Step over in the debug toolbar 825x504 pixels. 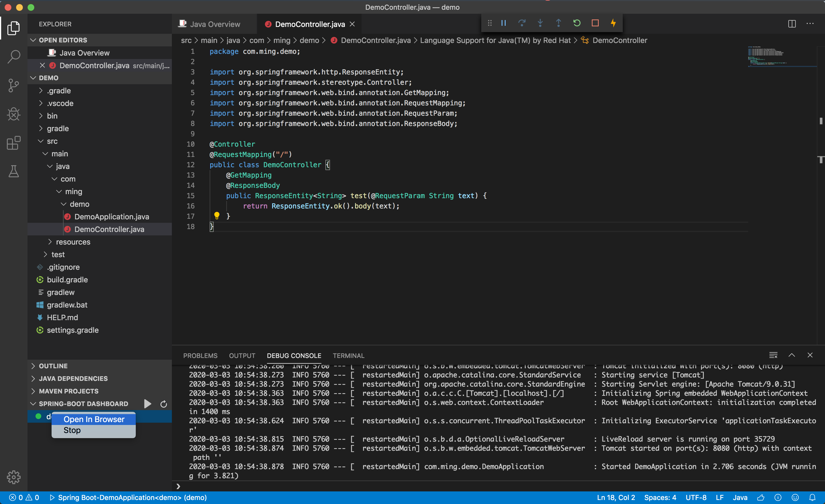tap(522, 23)
